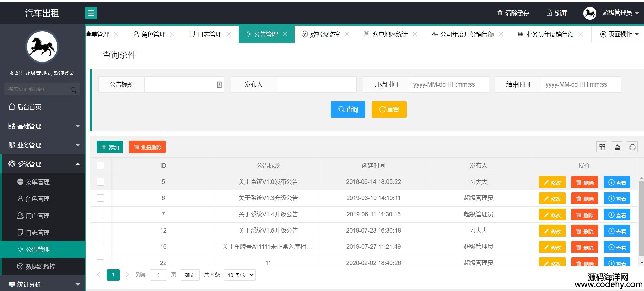Click the export table icon
Viewport: 644px width, 291px height.
click(617, 147)
